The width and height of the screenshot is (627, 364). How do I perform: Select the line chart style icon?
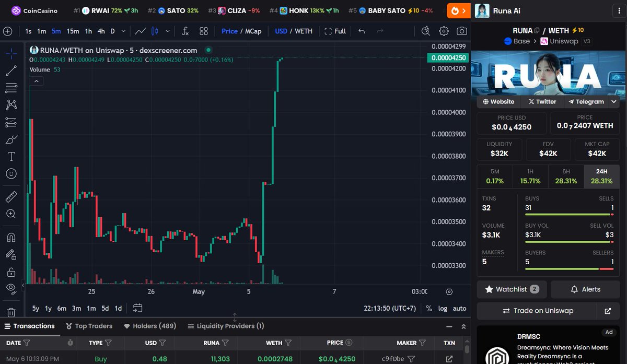point(141,31)
